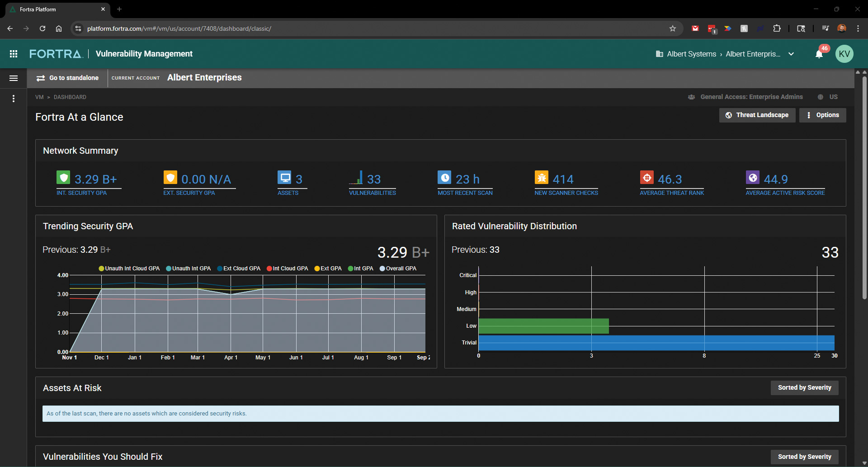Click the Int Security GPA shield icon

coord(63,177)
